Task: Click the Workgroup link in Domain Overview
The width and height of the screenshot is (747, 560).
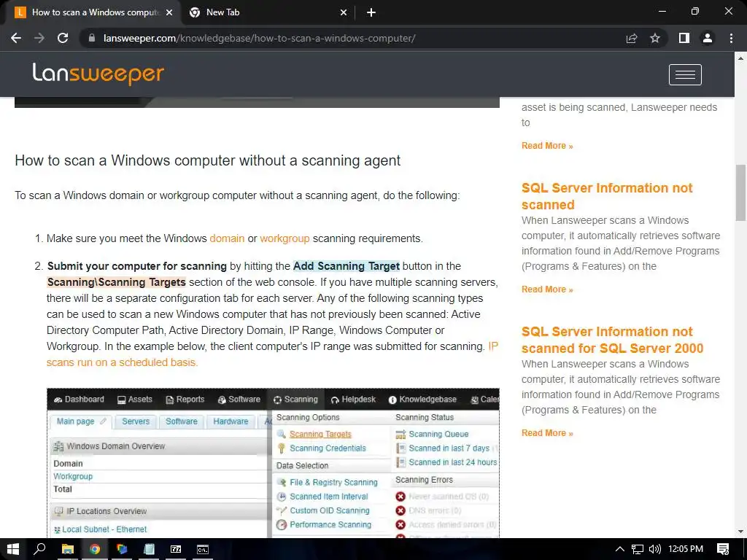Action: tap(73, 477)
